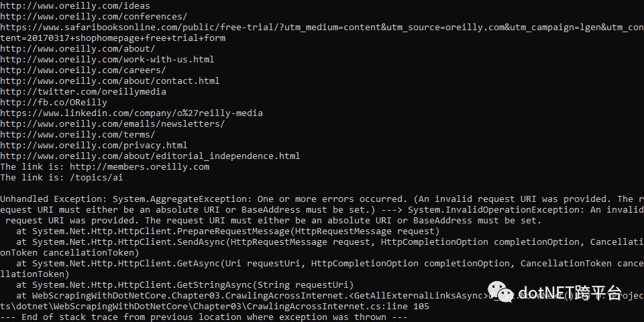This screenshot has height=322, width=644.
Task: Open the http://www.oreilly.com/ideas link
Action: point(75,6)
